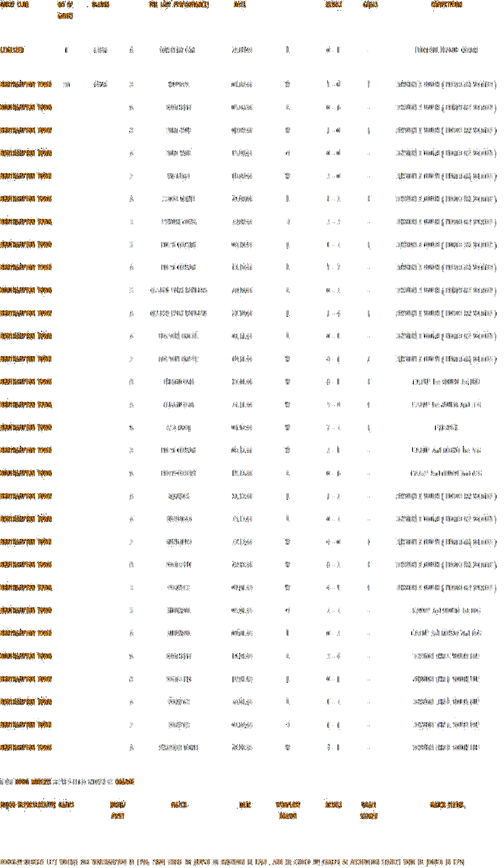Screen dimensions: 504x868
Task: Click the Guest Club column header
Action: click(14, 5)
